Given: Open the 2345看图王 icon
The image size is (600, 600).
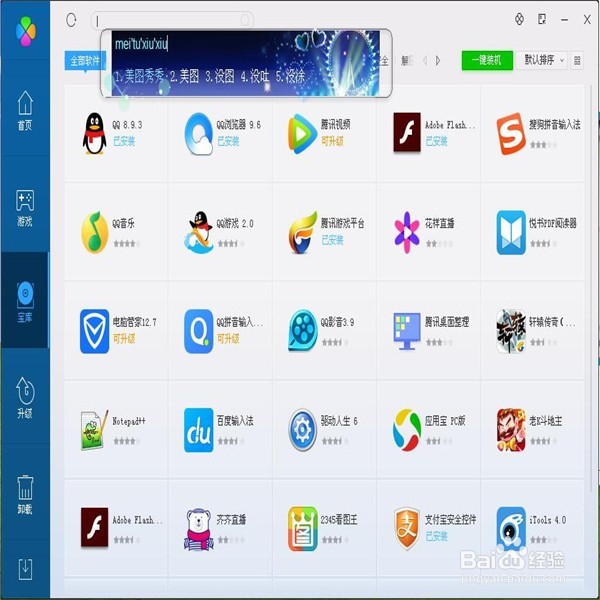Looking at the screenshot, I should (x=303, y=529).
